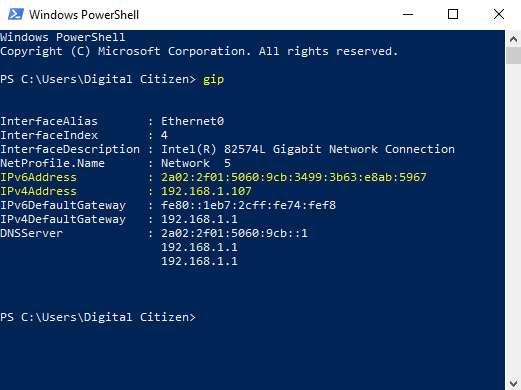The height and width of the screenshot is (390, 521).
Task: Maximize the Windows PowerShell window
Action: 453,14
